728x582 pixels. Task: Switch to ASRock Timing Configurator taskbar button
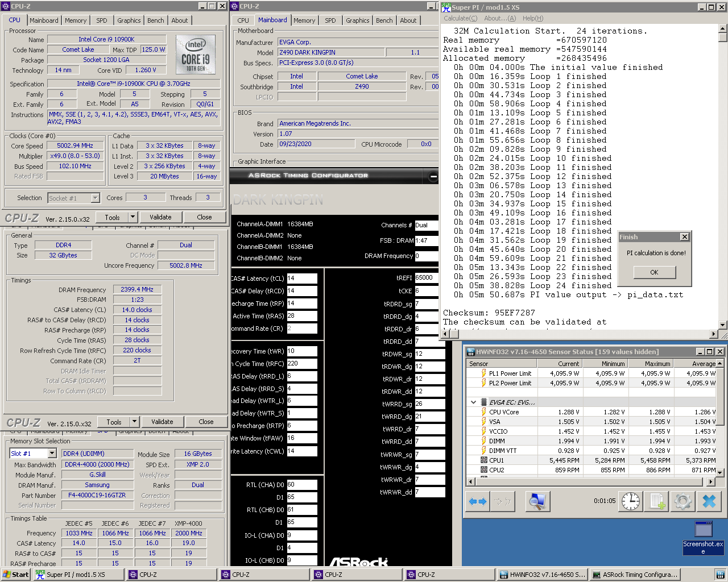click(x=635, y=575)
